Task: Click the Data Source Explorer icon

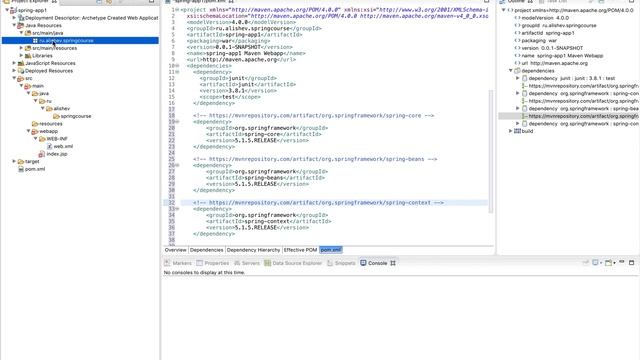Action: pyautogui.click(x=267, y=263)
